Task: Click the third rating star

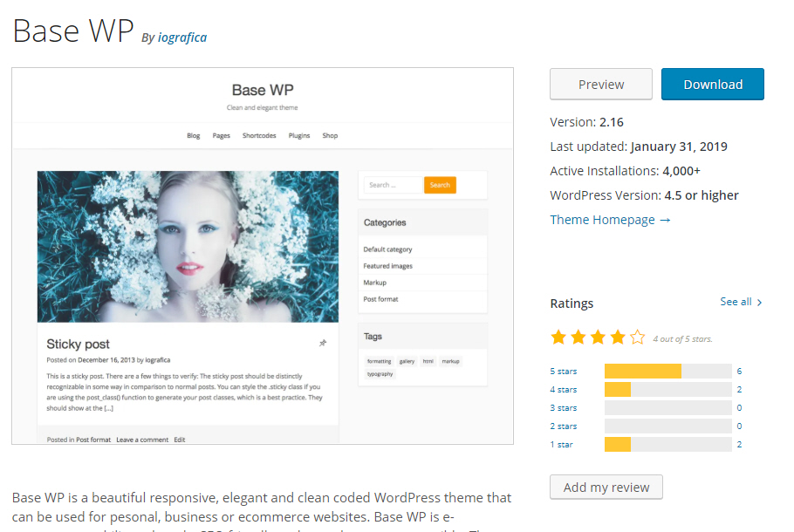Action: pyautogui.click(x=598, y=338)
